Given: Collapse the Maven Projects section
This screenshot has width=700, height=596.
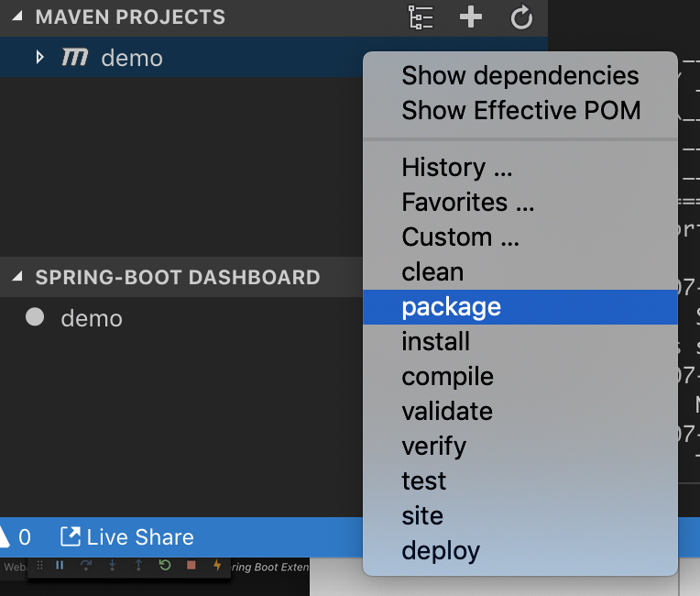Looking at the screenshot, I should point(17,17).
